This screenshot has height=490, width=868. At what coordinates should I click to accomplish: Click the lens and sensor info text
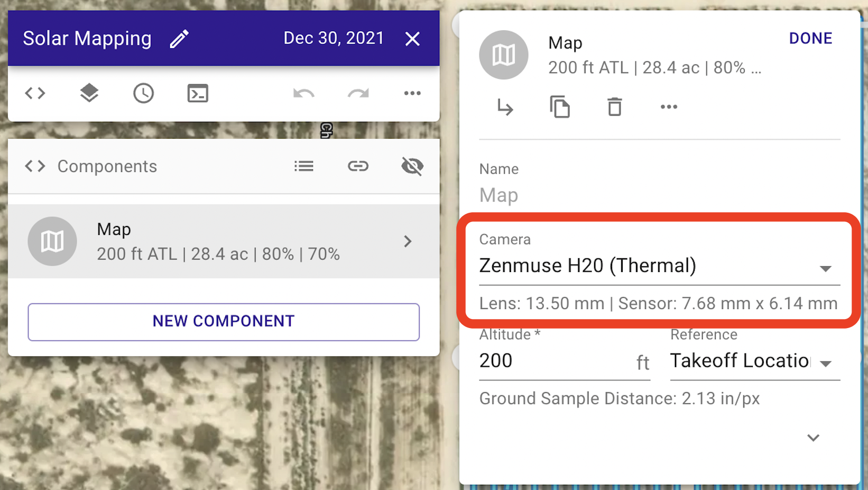coord(658,304)
